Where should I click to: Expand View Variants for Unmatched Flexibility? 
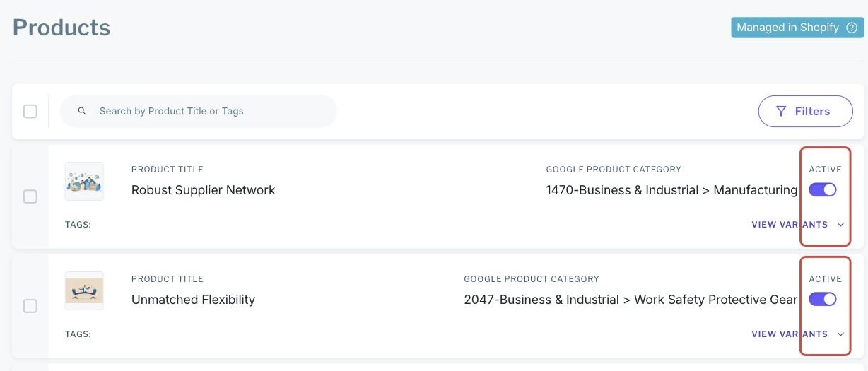point(789,334)
